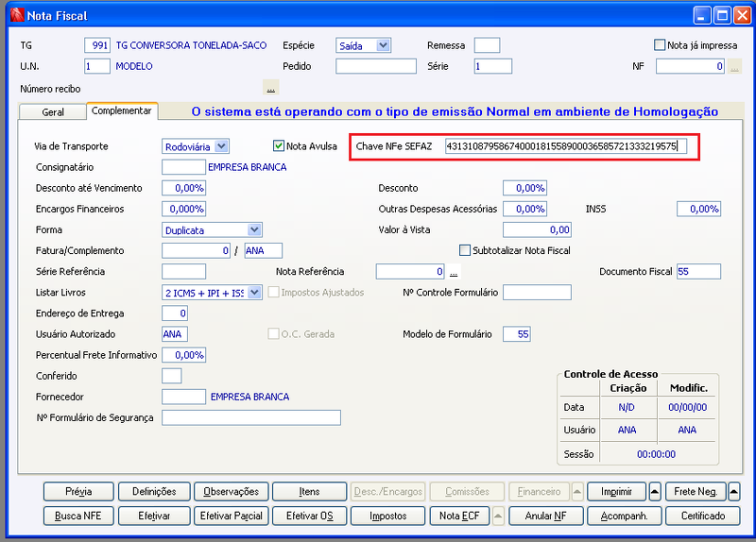The height and width of the screenshot is (542, 756).
Task: Open the Impostos button
Action: click(388, 516)
